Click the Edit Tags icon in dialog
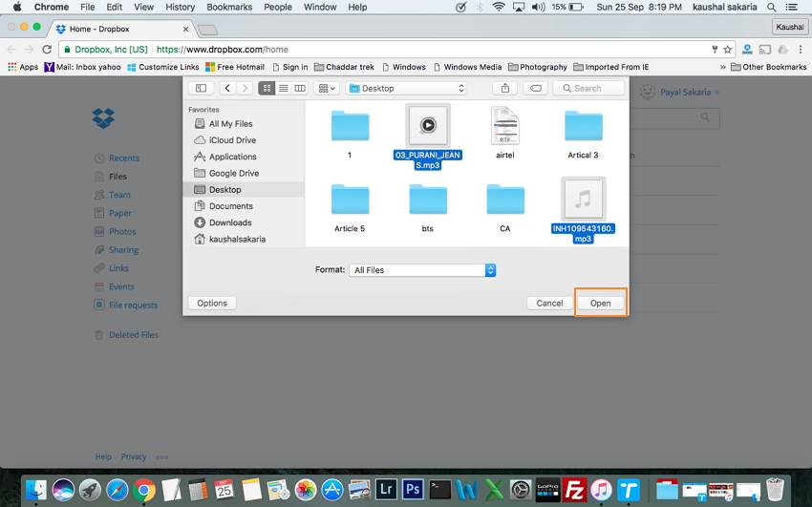Screen dimensions: 812x507 [x=536, y=88]
